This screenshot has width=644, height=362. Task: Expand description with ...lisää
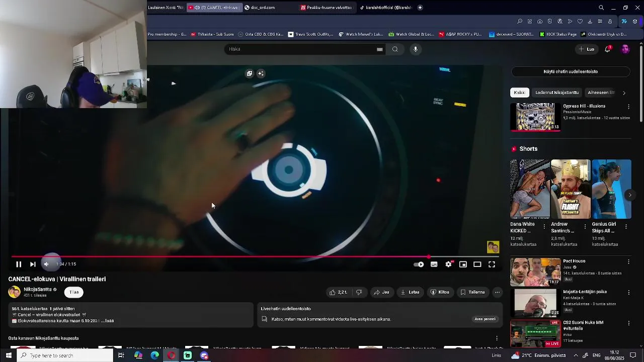click(x=107, y=321)
